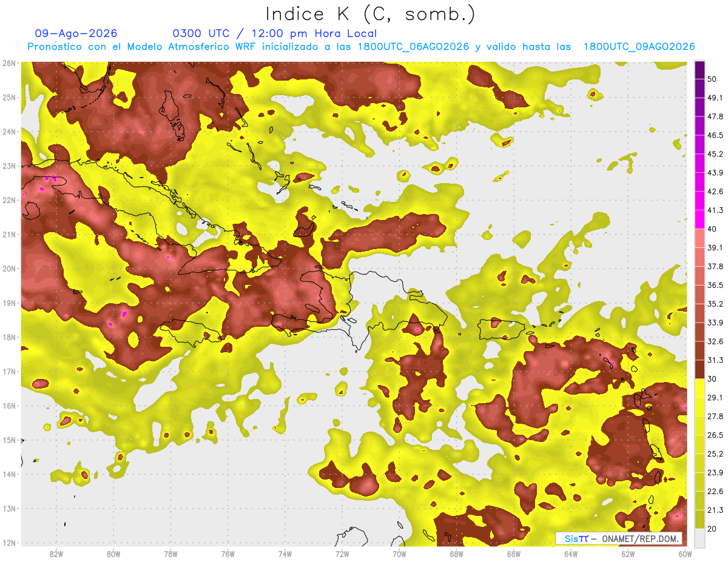Click the '32.6' colorbar value
The height and width of the screenshot is (562, 728).
pos(715,341)
